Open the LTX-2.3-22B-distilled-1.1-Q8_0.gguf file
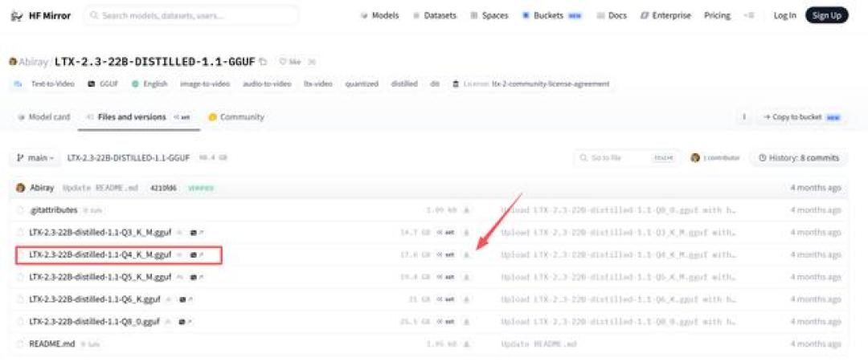The width and height of the screenshot is (868, 362). 95,321
